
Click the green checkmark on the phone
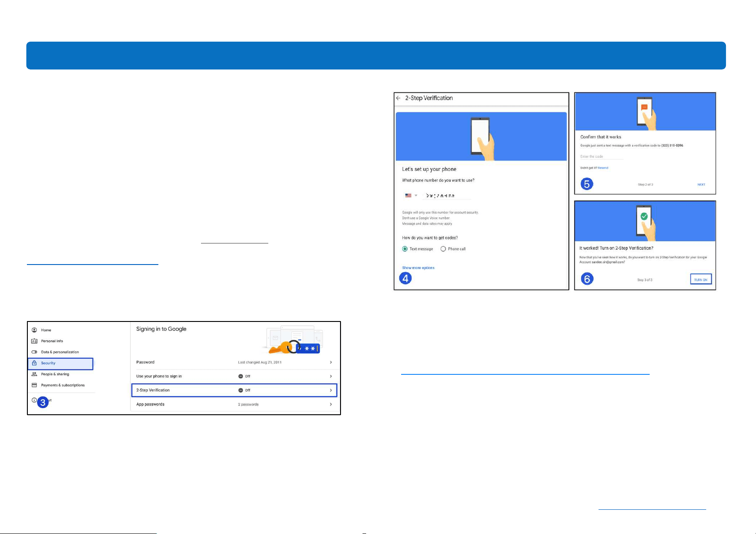coord(644,217)
